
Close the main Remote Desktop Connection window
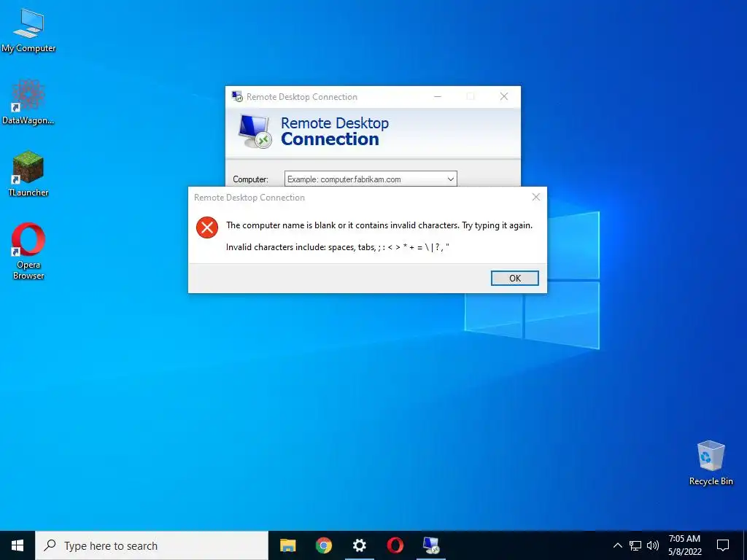tap(504, 97)
